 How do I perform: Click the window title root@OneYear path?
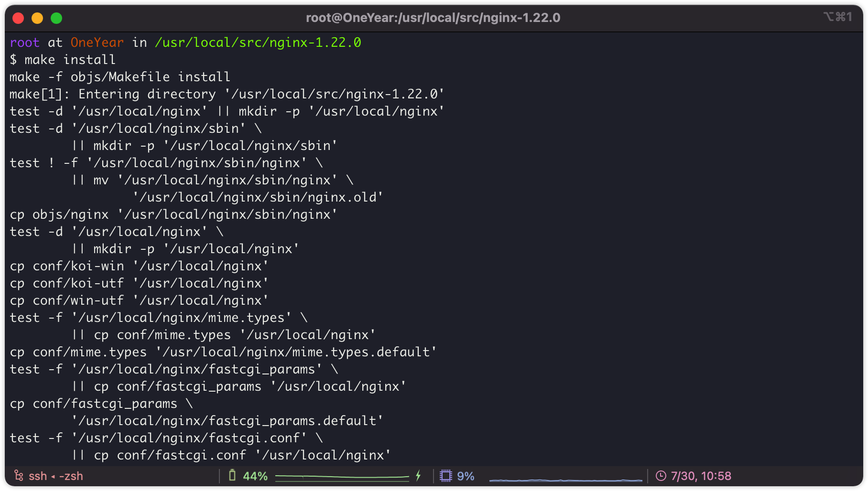[x=433, y=18]
